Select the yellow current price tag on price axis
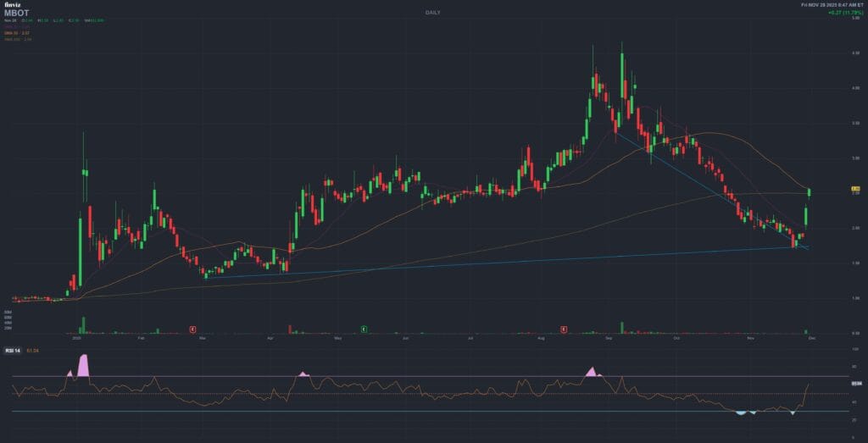The height and width of the screenshot is (443, 868). (x=855, y=189)
